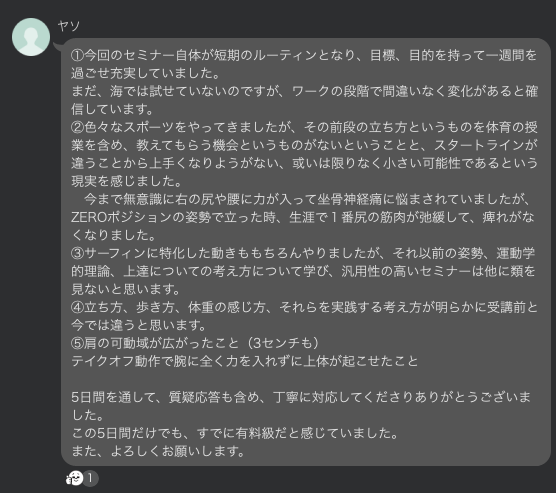The height and width of the screenshot is (493, 556).
Task: Click the closing line また、よろしくお願いします
Action: coord(158,451)
